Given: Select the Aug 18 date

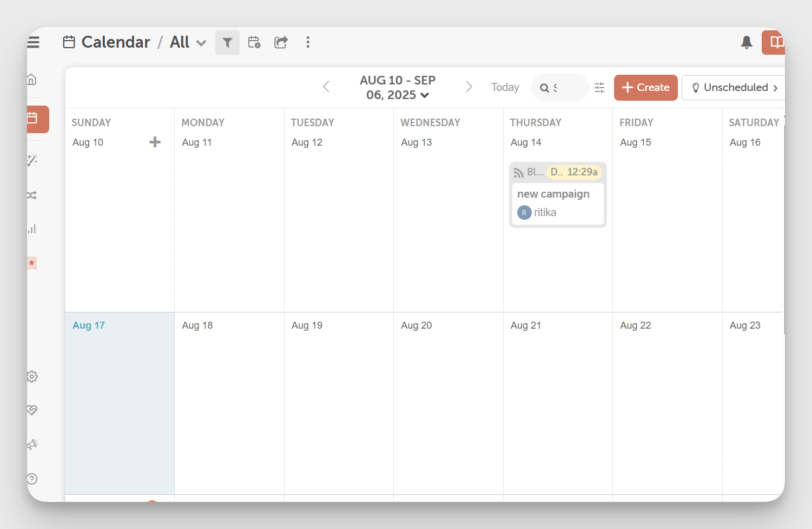Looking at the screenshot, I should tap(197, 325).
